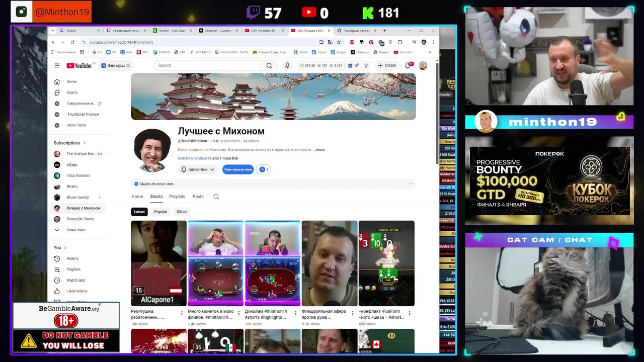
Task: Open options for Флешрояльная афера short
Action: tap(353, 313)
